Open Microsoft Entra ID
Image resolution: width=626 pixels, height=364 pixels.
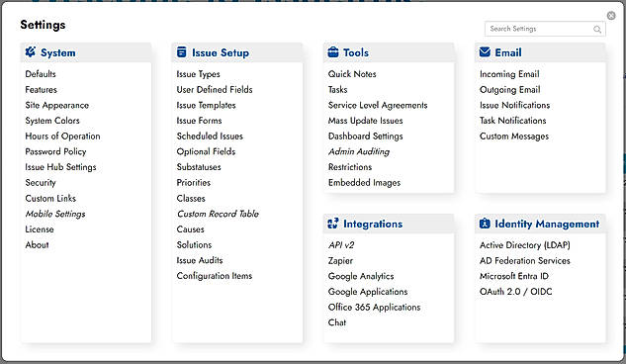pyautogui.click(x=514, y=276)
